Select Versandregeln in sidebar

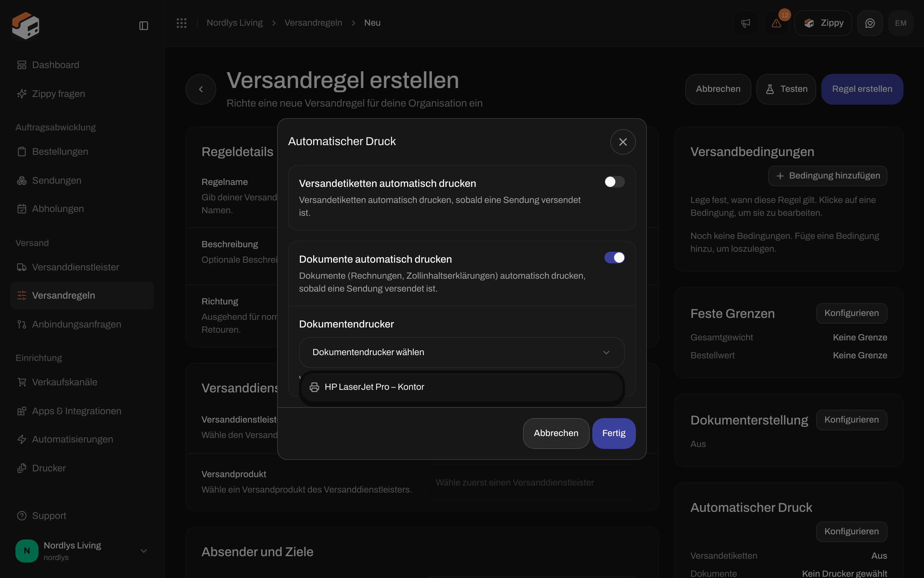[x=82, y=295]
